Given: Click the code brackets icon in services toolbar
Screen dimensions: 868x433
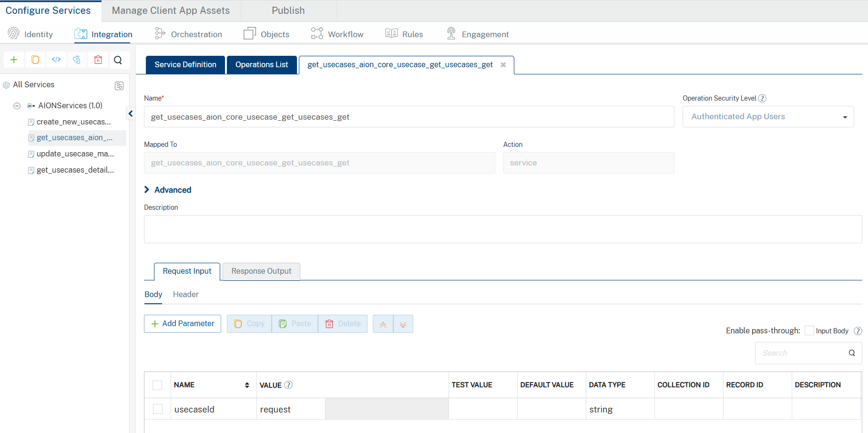Looking at the screenshot, I should (x=56, y=60).
